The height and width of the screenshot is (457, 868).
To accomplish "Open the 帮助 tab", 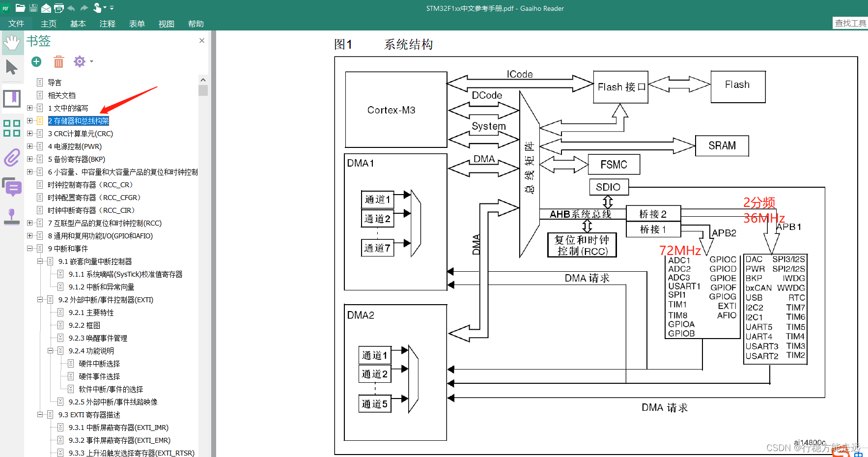I will (196, 24).
